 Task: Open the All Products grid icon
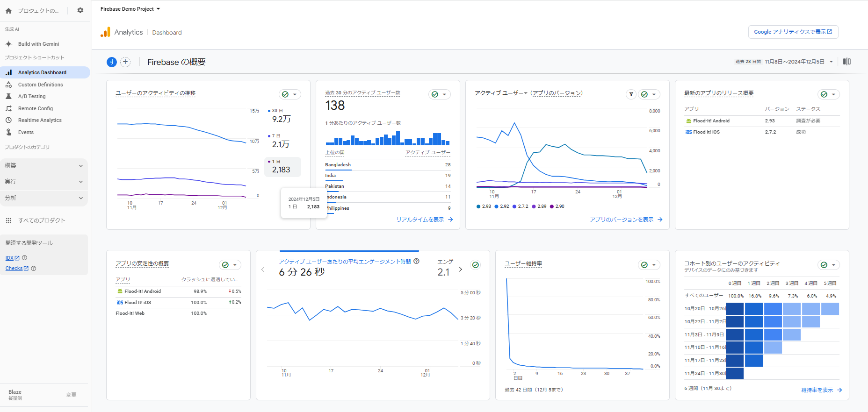[x=8, y=220]
